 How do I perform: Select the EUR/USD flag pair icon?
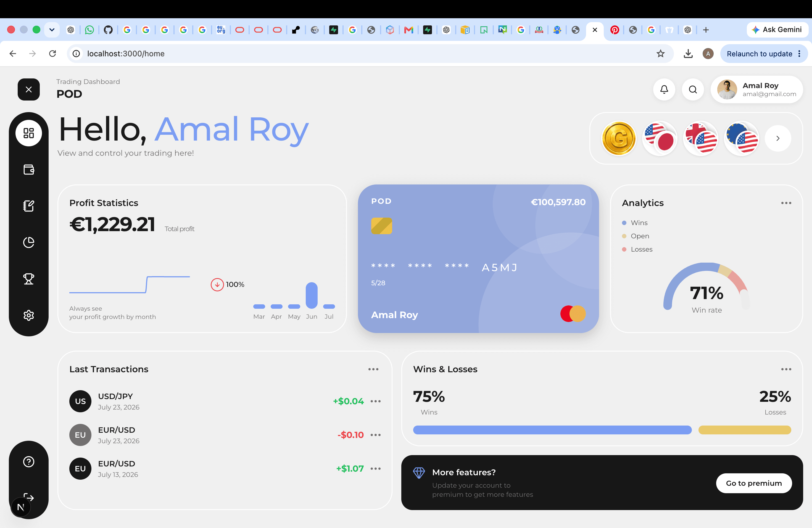pos(741,138)
